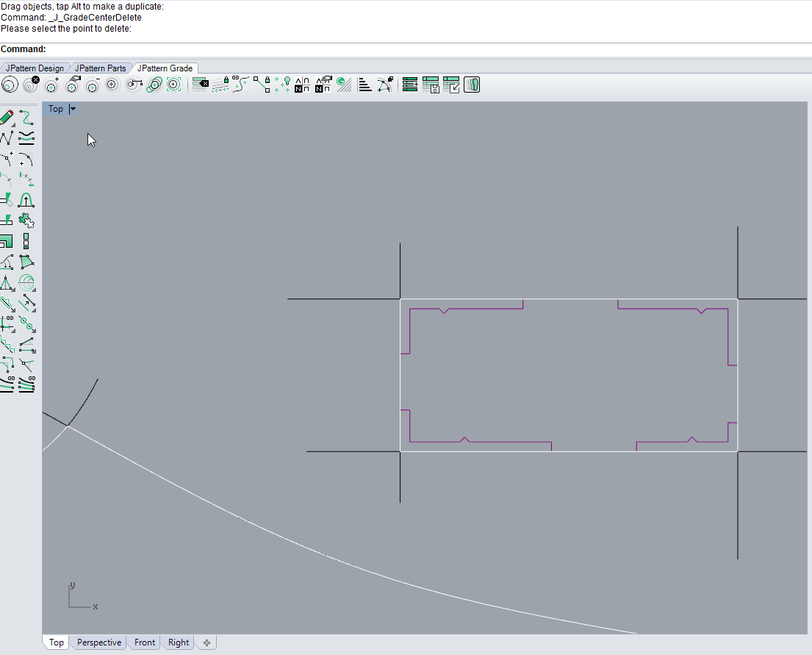Click the table delete row icon with X
812x655 pixels.
point(200,85)
